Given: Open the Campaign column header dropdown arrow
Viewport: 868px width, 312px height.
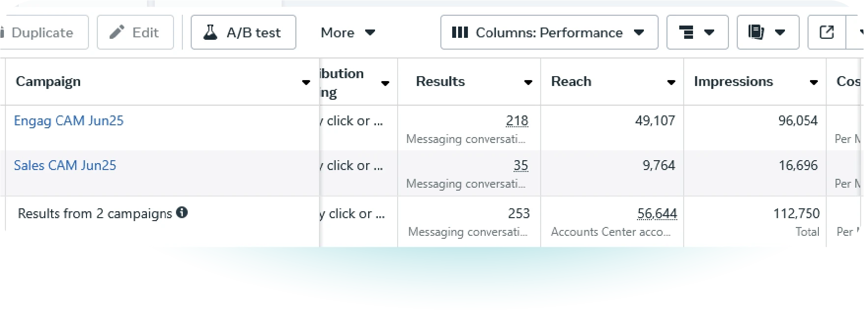Looking at the screenshot, I should [306, 83].
